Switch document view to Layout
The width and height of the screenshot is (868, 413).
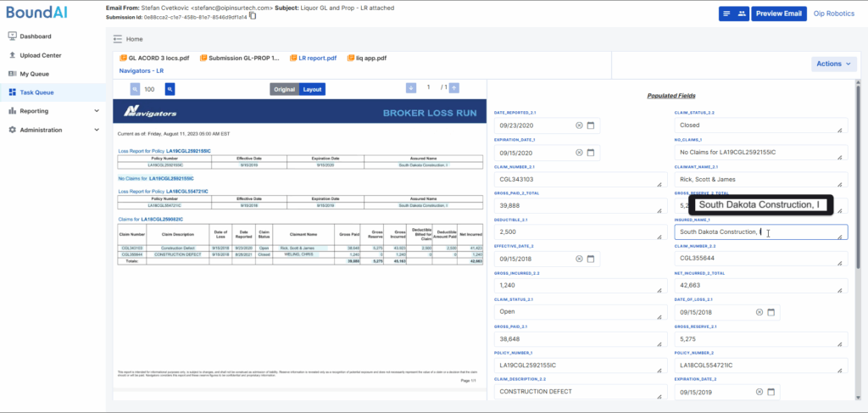(x=313, y=89)
